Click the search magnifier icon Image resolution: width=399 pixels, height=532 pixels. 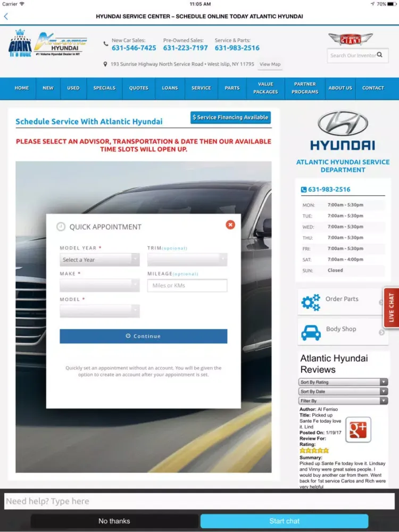tap(380, 55)
